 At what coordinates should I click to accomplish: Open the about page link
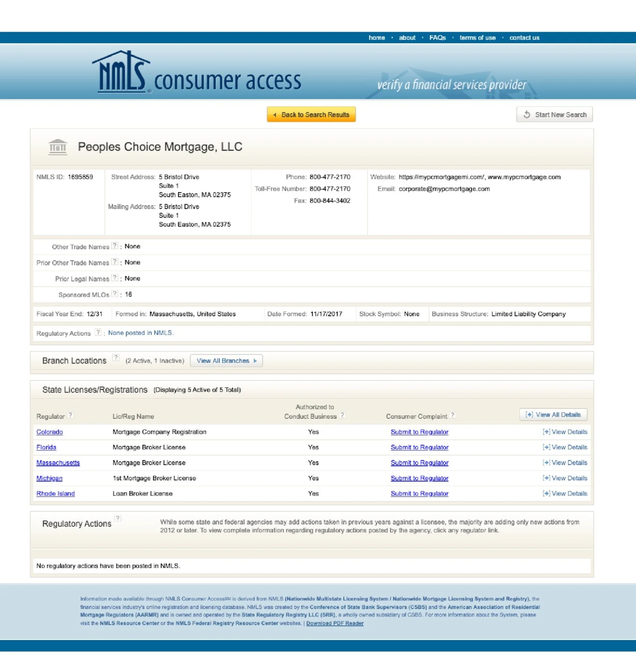[407, 38]
